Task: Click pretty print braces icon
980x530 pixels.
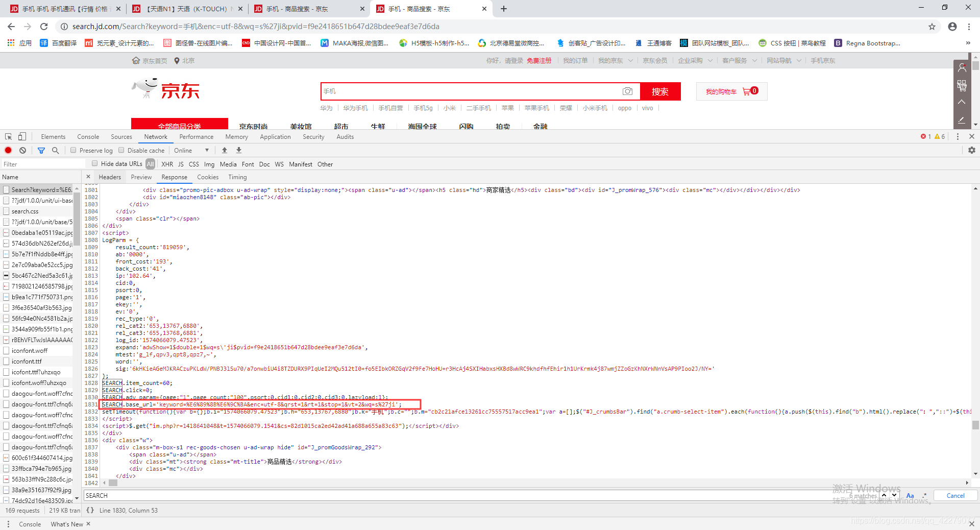Action: (90, 510)
